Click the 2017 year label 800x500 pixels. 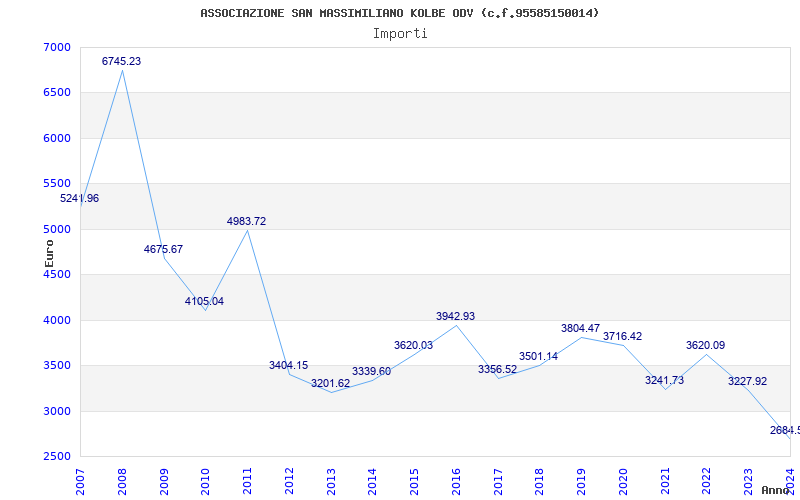498,482
